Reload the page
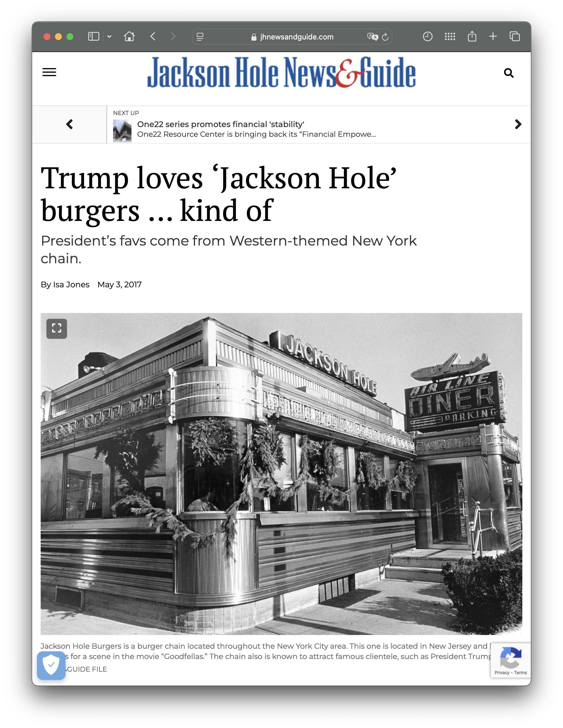Image resolution: width=563 pixels, height=728 pixels. (385, 37)
